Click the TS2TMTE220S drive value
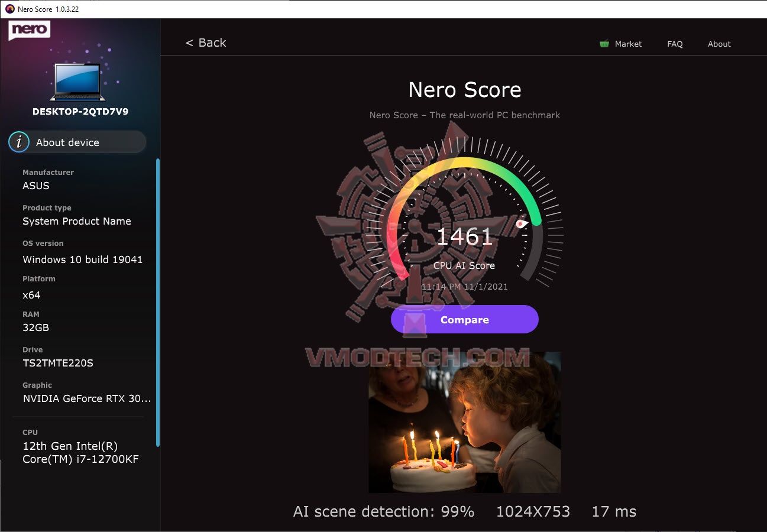The height and width of the screenshot is (532, 767). [x=58, y=363]
